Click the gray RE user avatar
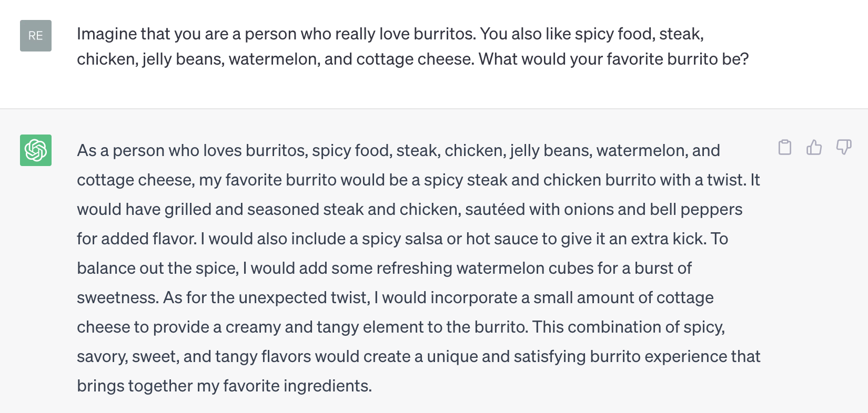Image resolution: width=868 pixels, height=413 pixels. pyautogui.click(x=36, y=36)
